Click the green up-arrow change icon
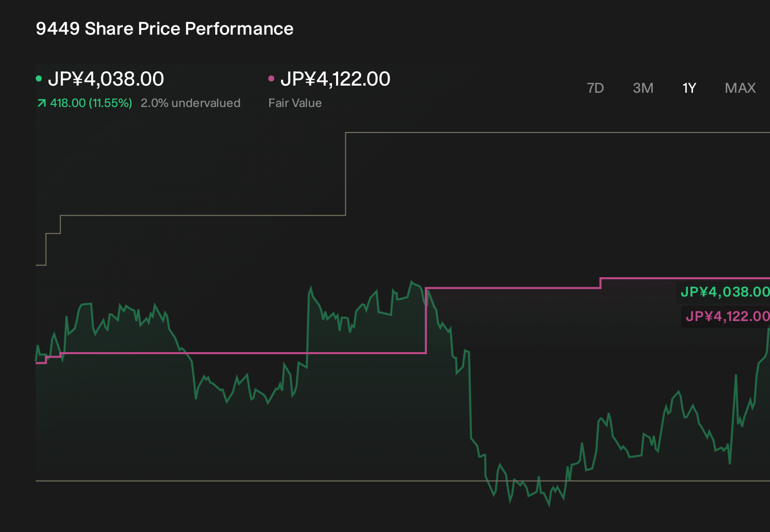The image size is (770, 532). click(42, 103)
